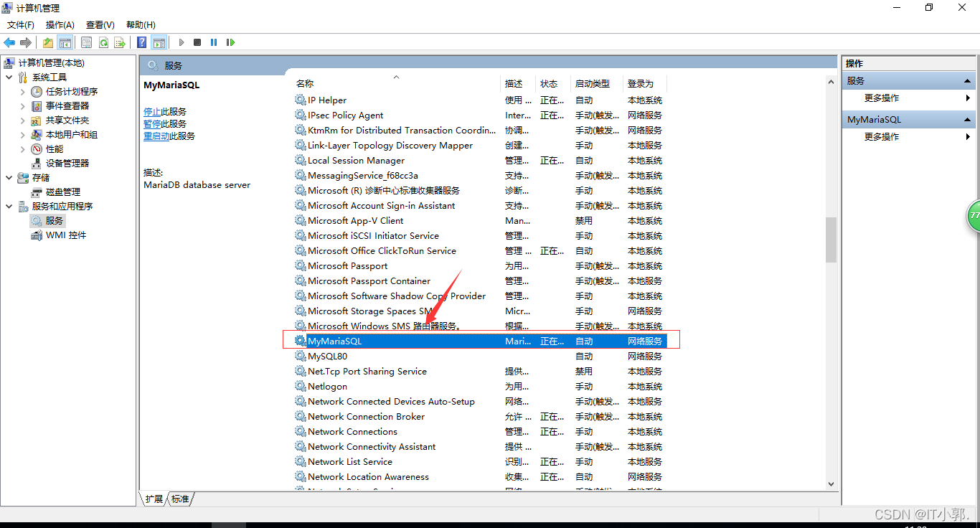Click the 暂停 this service link
This screenshot has width=980, height=528.
point(152,124)
